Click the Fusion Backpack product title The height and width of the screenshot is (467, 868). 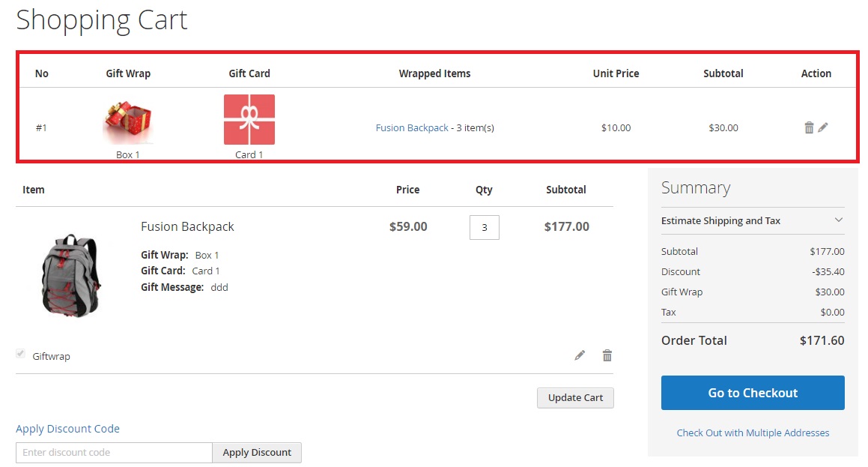[x=187, y=226]
